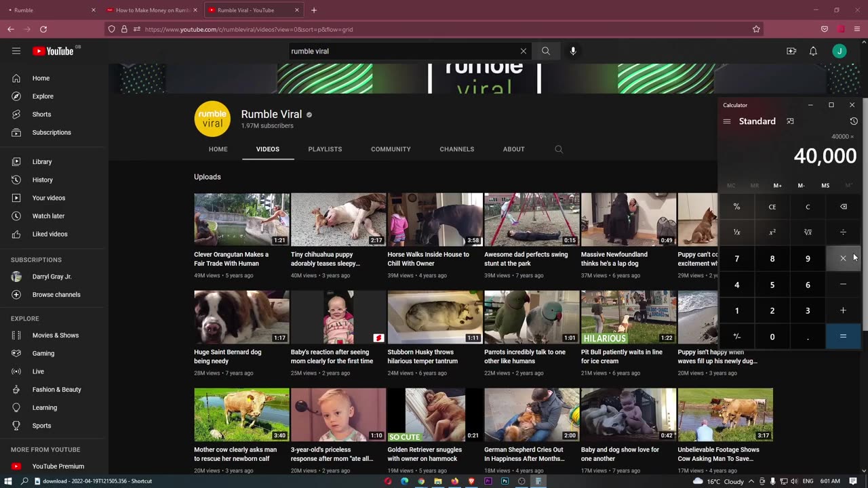The image size is (868, 488).
Task: Click the calculator square root key
Action: coord(808,232)
